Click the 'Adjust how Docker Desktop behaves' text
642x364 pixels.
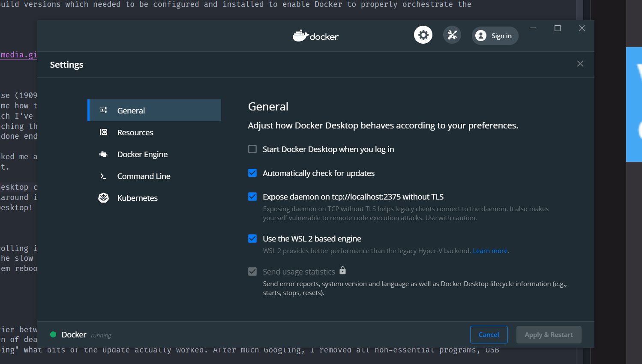(x=383, y=125)
